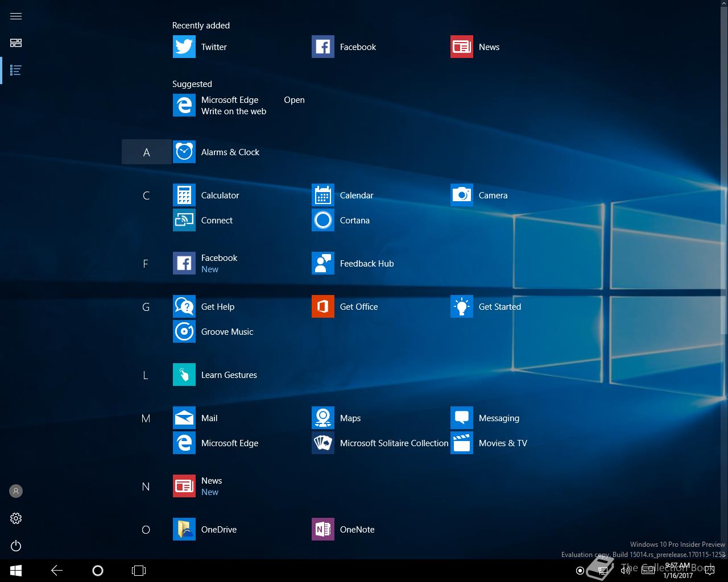Click the Windows Start button

pyautogui.click(x=16, y=571)
